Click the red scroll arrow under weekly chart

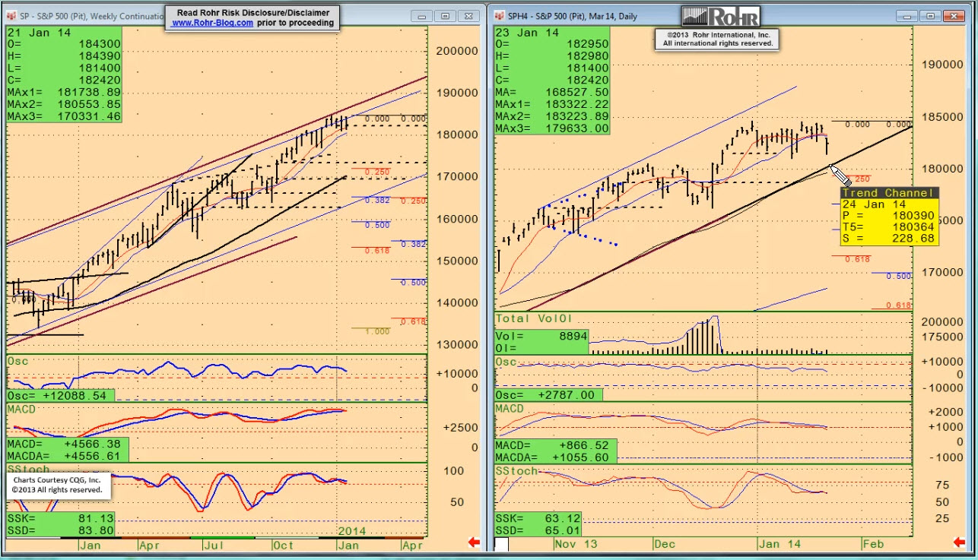tap(474, 543)
